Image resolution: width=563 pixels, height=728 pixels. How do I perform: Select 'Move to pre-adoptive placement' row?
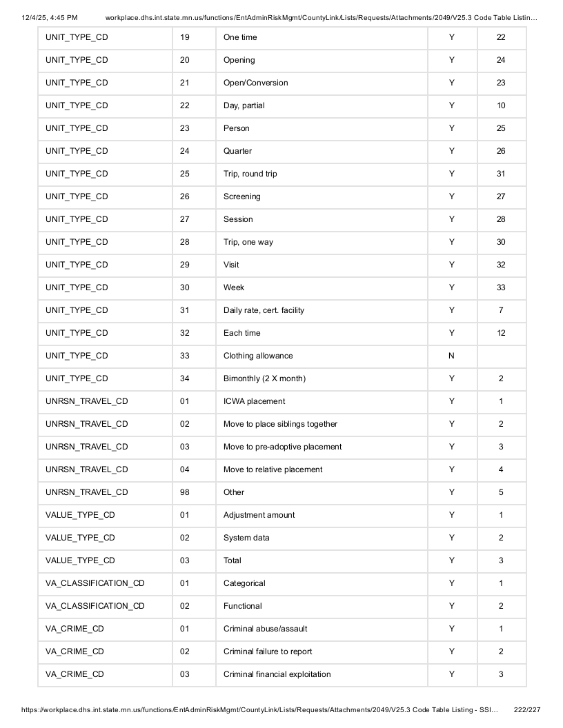pos(282,447)
